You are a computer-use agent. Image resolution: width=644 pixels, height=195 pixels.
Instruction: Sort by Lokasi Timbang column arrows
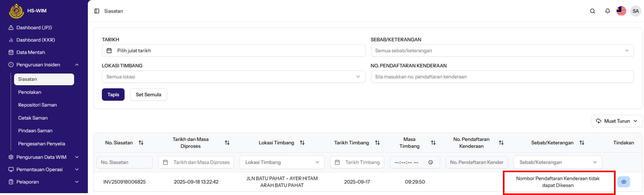302,143
